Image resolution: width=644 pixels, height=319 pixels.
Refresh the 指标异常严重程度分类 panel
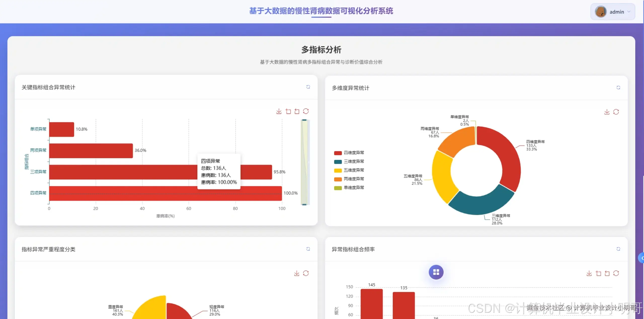(309, 249)
